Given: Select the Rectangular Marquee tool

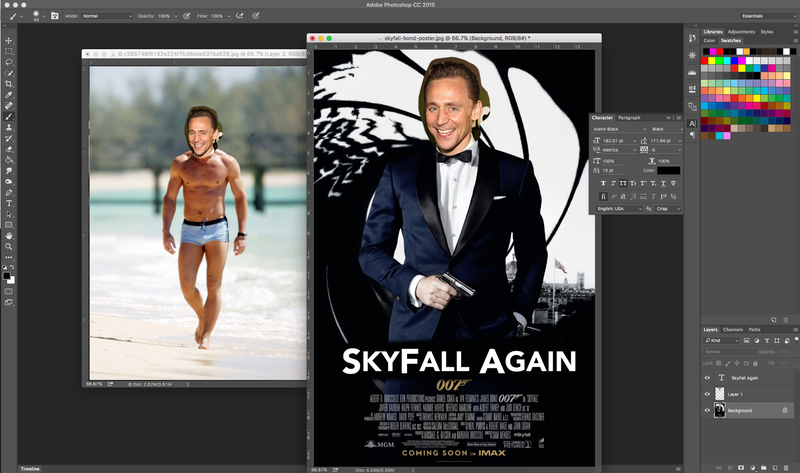Looking at the screenshot, I should pyautogui.click(x=9, y=51).
